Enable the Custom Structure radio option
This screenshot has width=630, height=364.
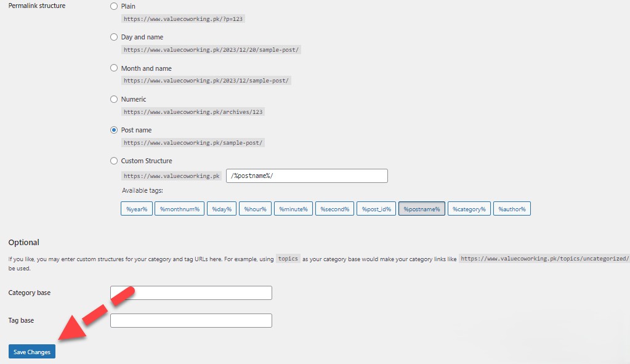[x=114, y=161]
